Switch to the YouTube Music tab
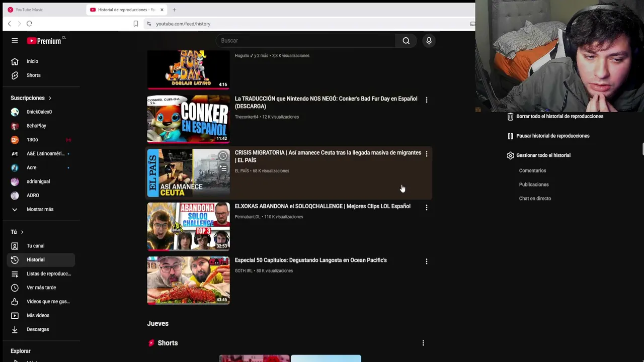Screen dimensions: 644x362 [x=43, y=10]
